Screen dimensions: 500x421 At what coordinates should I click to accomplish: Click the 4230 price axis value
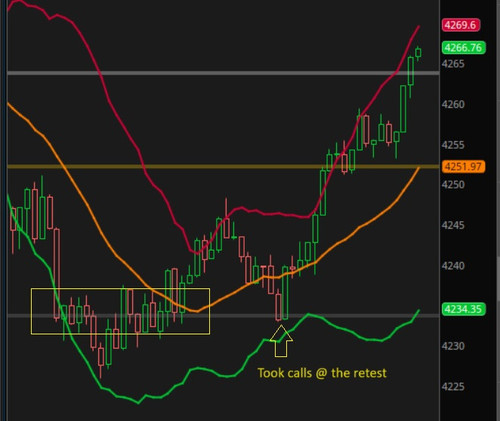pyautogui.click(x=453, y=346)
